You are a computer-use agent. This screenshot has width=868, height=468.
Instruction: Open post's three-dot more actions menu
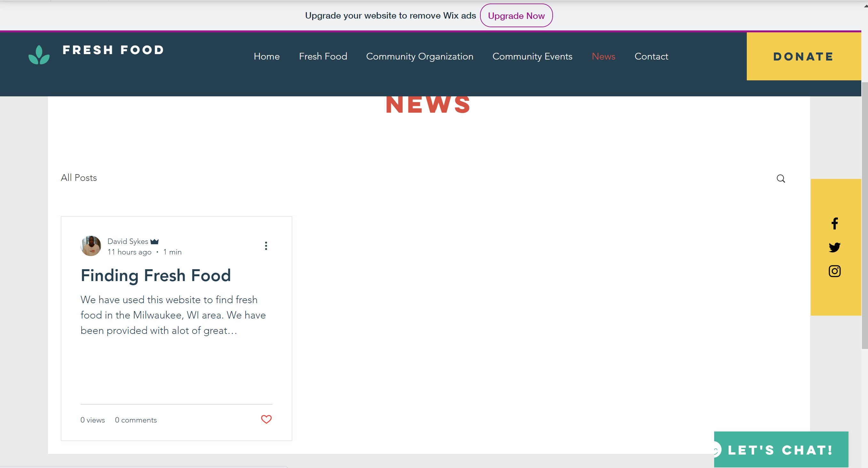point(266,246)
